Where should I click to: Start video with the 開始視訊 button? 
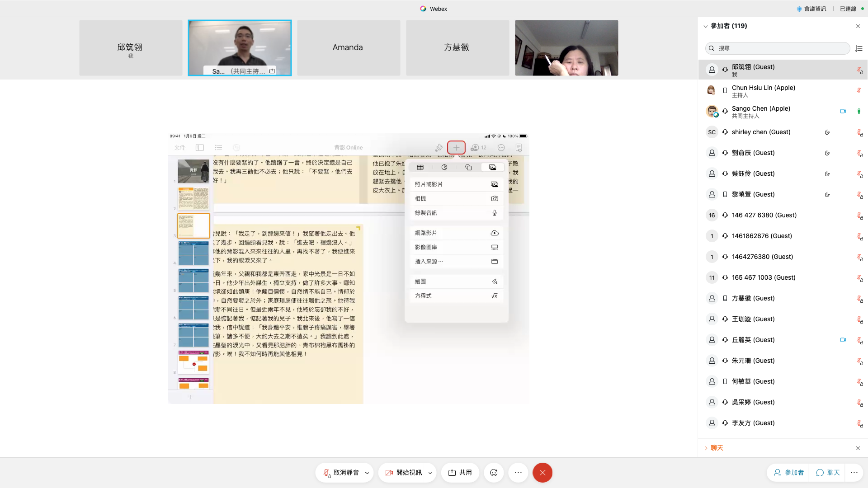[404, 473]
